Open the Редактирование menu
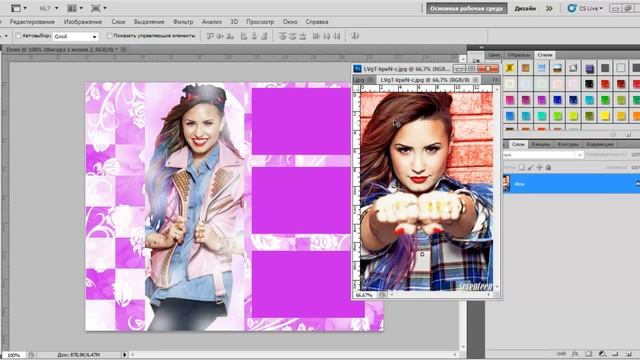This screenshot has width=640, height=360. pyautogui.click(x=32, y=22)
